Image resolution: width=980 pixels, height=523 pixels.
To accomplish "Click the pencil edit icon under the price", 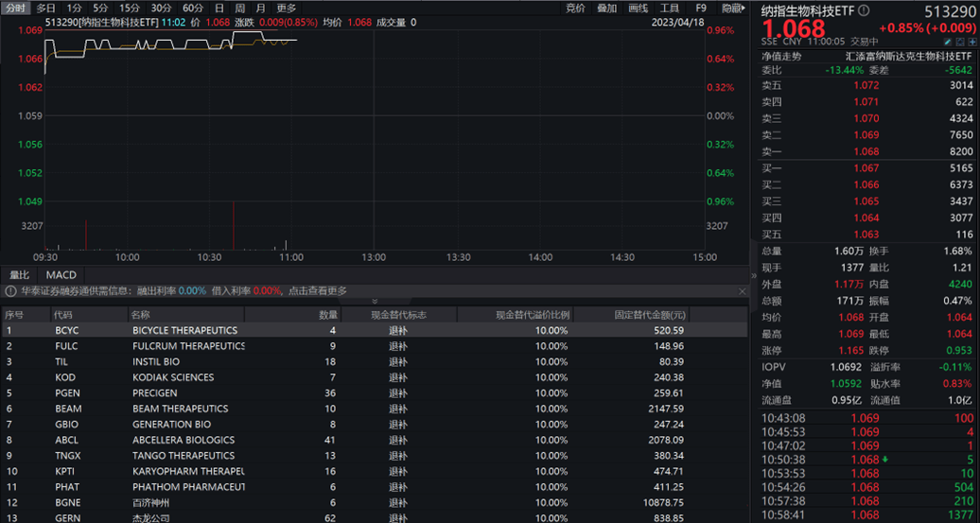I will [x=948, y=42].
